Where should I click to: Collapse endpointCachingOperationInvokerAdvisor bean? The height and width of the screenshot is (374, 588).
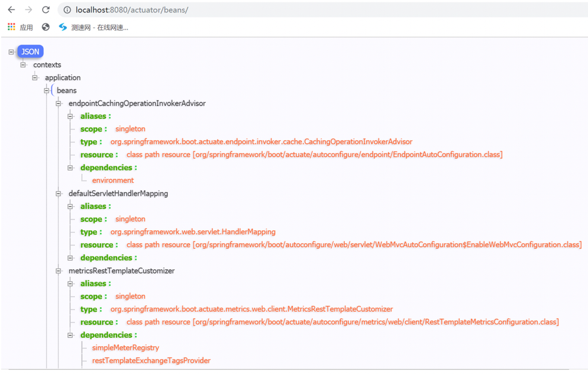click(x=59, y=104)
